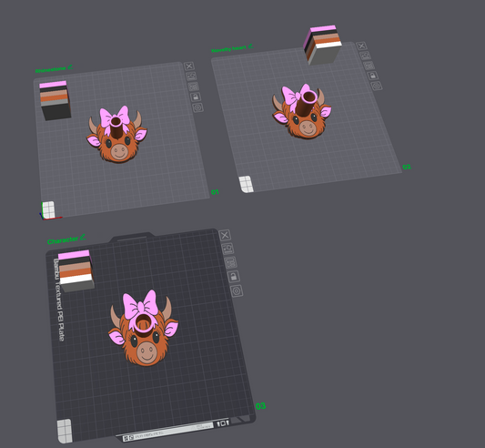The image size is (485, 448).
Task: Open Novelty heart plate settings gear icon
Action: click(x=377, y=86)
